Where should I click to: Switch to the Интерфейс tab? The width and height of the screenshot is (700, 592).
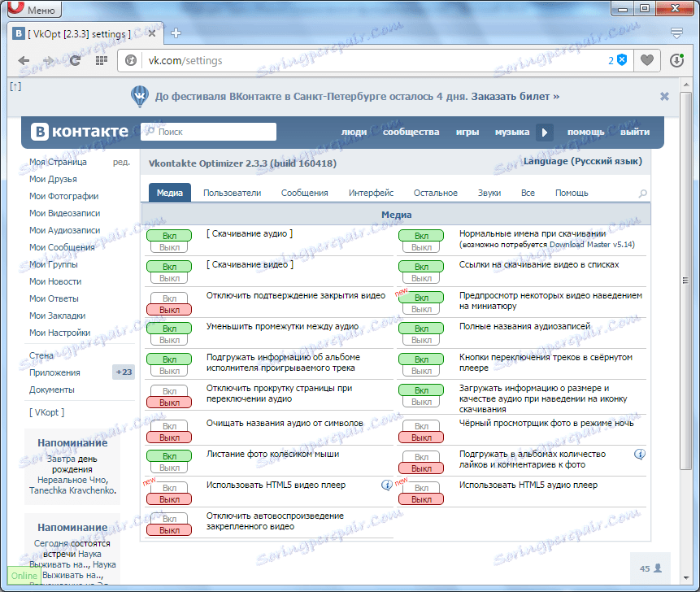(371, 193)
